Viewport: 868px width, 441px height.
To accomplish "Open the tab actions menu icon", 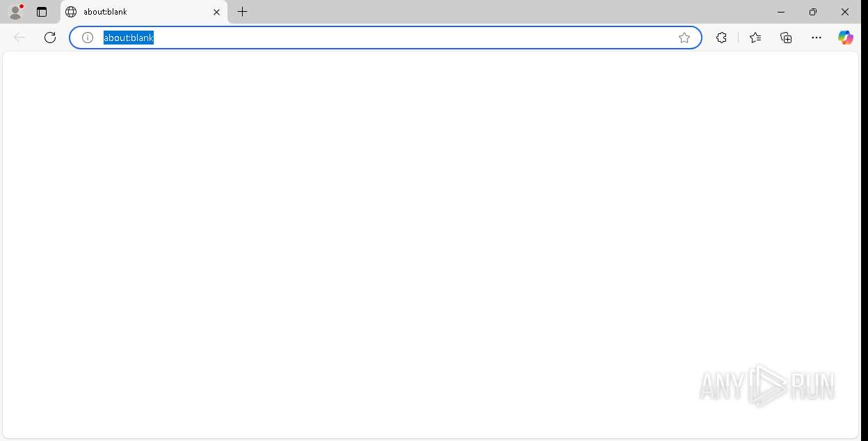I will [42, 12].
